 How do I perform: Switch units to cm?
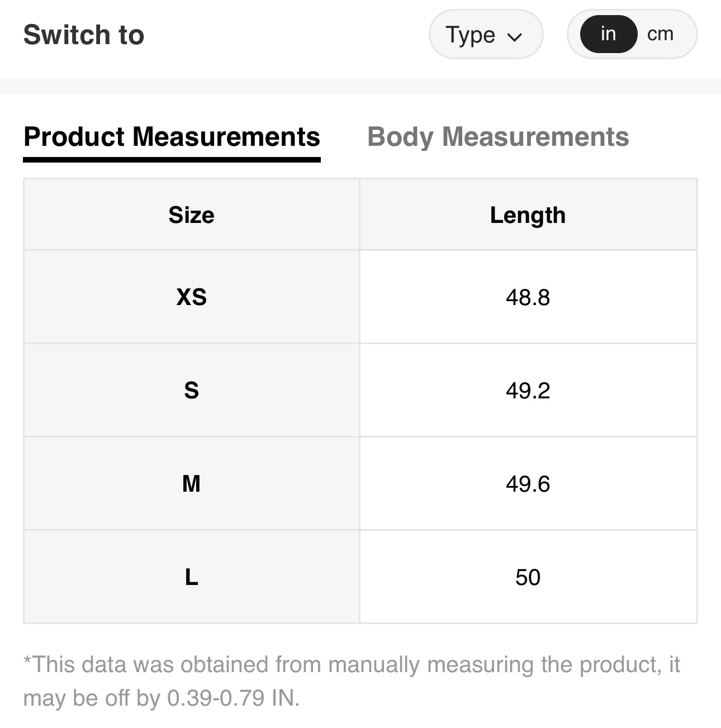coord(660,34)
